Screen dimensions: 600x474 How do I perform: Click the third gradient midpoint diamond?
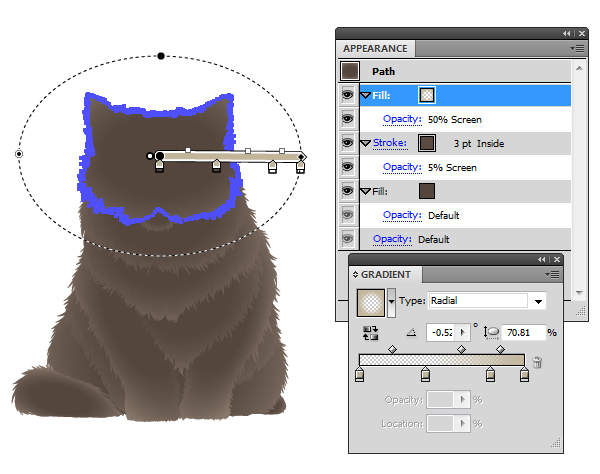coord(500,349)
